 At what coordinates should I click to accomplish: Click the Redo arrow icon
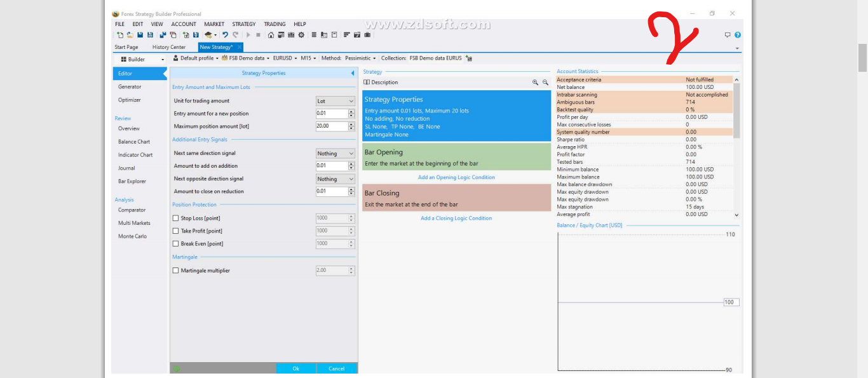(x=235, y=35)
